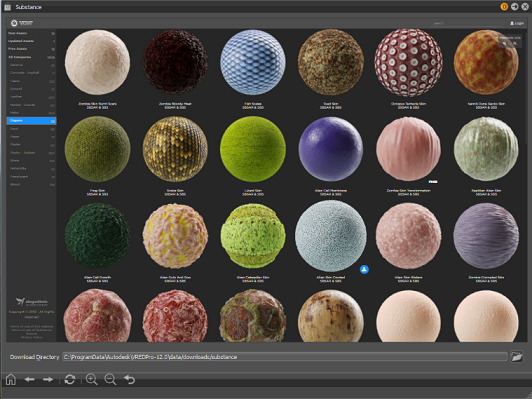This screenshot has width=532, height=399.
Task: Navigate forward with the right arrow
Action: [48, 379]
